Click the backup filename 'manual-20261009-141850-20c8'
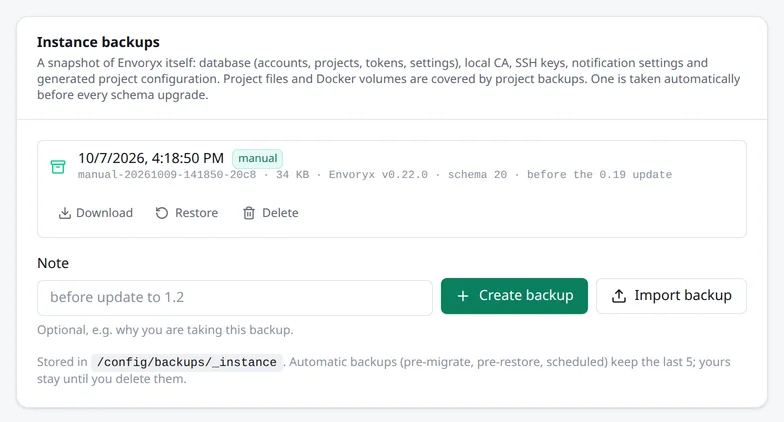 pyautogui.click(x=167, y=174)
